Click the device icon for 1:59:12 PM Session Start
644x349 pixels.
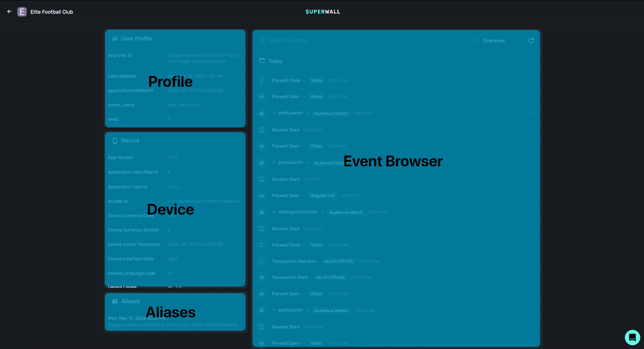[262, 229]
